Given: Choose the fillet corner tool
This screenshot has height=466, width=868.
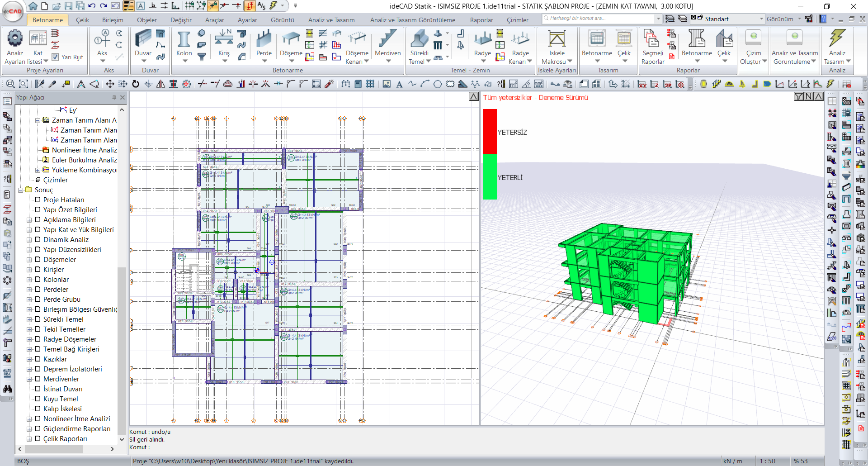Looking at the screenshot, I should click(291, 84).
